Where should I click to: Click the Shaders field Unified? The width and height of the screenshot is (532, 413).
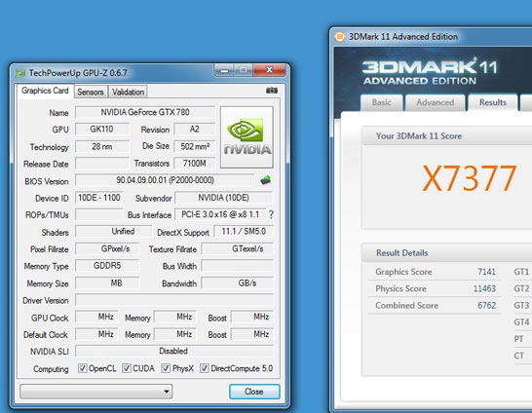click(x=114, y=232)
